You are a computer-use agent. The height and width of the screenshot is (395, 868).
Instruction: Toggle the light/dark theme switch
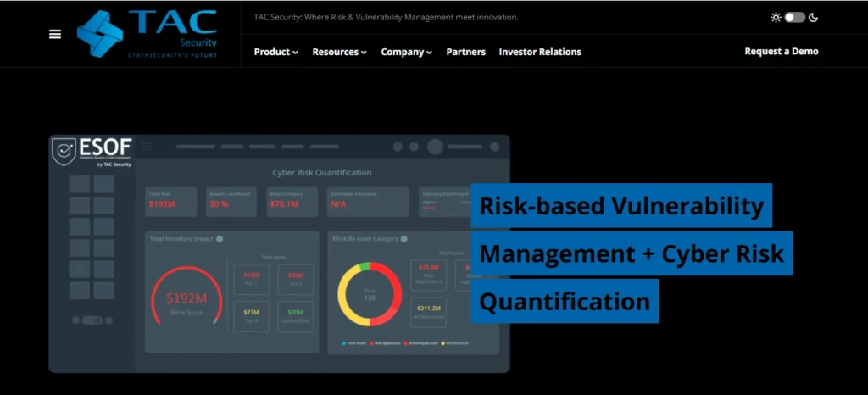point(794,18)
